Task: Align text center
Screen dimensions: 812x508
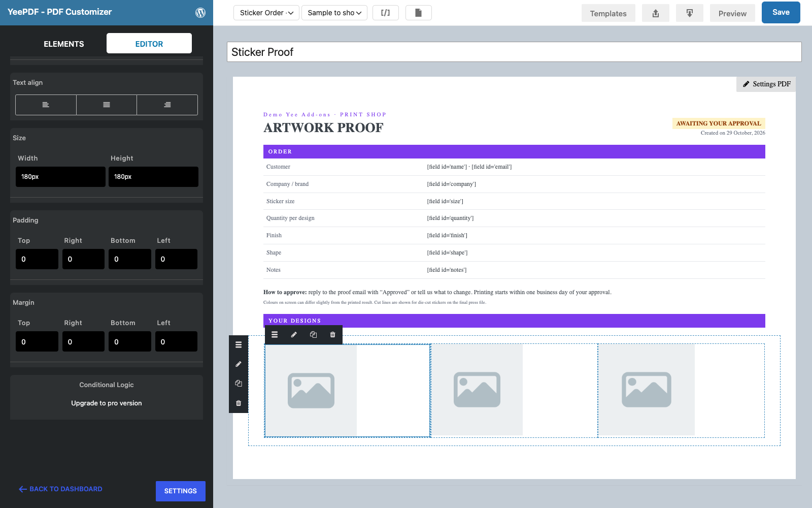Action: pyautogui.click(x=107, y=105)
